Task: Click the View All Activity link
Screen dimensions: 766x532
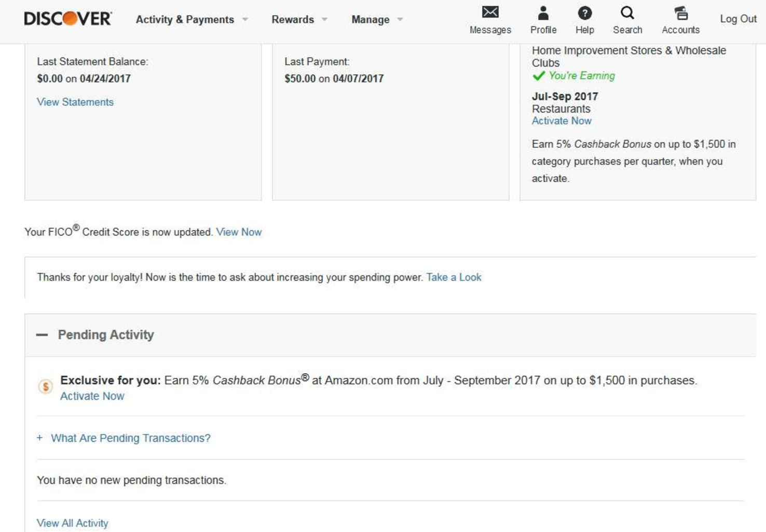Action: 73,523
